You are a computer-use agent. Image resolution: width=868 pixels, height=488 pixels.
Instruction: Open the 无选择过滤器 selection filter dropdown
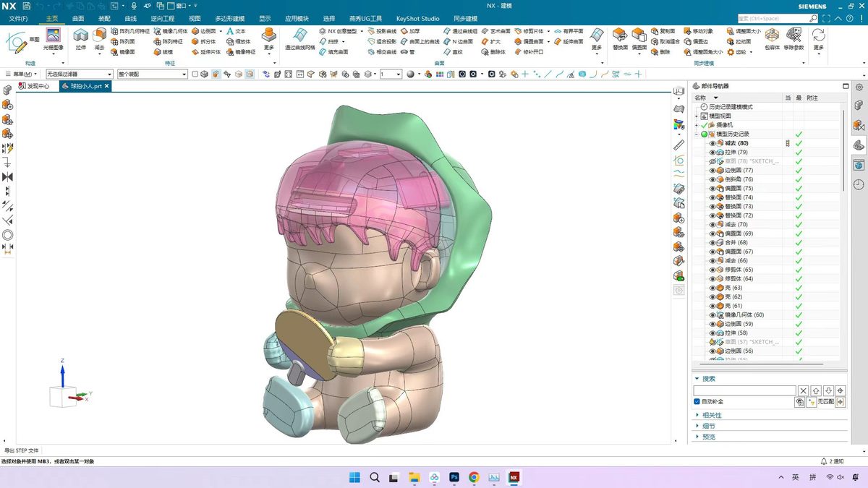coord(79,74)
